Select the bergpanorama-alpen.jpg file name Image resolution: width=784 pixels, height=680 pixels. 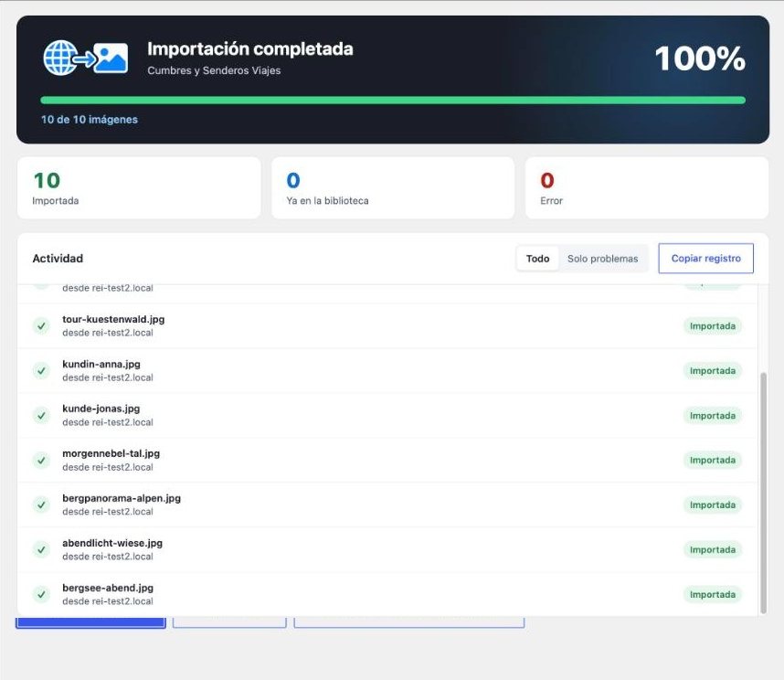pos(122,498)
